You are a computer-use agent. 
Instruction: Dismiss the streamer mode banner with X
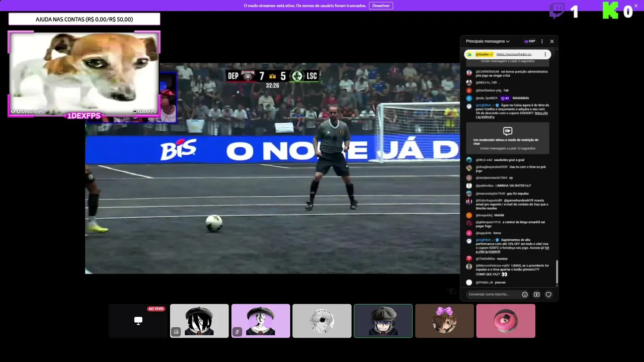click(636, 6)
